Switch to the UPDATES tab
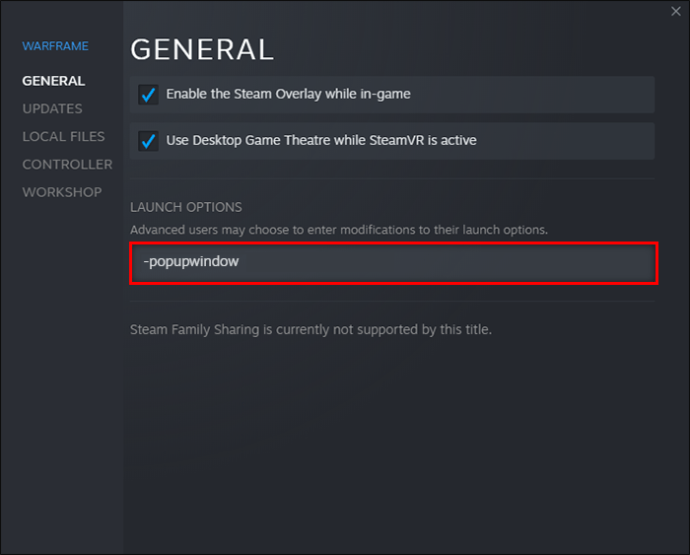 (x=52, y=108)
